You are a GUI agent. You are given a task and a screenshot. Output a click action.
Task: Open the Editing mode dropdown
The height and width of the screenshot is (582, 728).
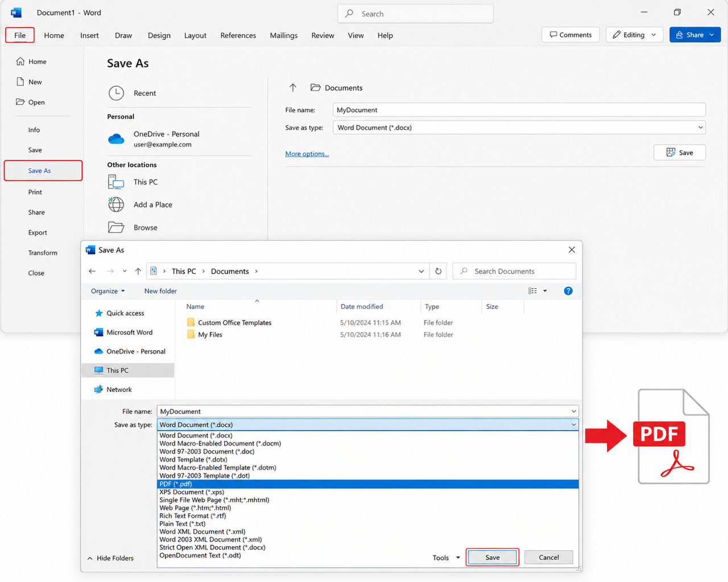[x=635, y=35]
